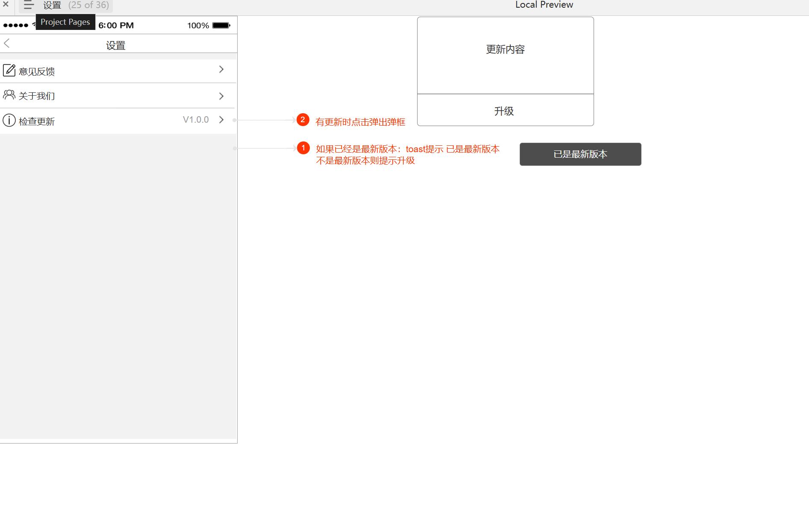Click the 有更新时点击弹出弹框 annotation text
The image size is (809, 532).
360,122
